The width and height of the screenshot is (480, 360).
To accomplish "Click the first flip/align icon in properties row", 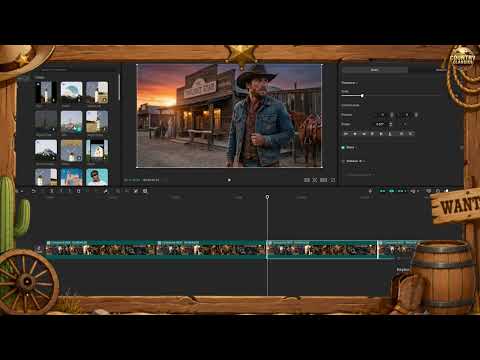I will 346,134.
